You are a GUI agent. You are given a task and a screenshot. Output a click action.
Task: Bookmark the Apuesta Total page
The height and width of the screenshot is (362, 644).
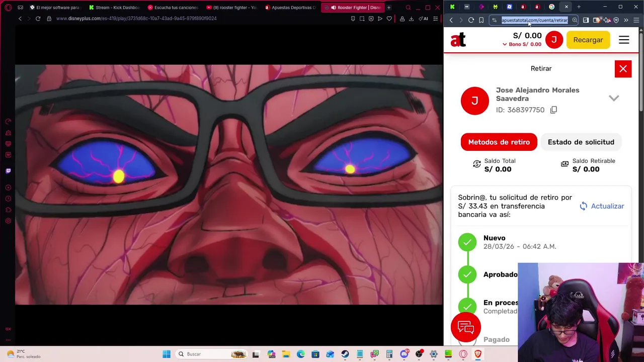pyautogui.click(x=481, y=20)
